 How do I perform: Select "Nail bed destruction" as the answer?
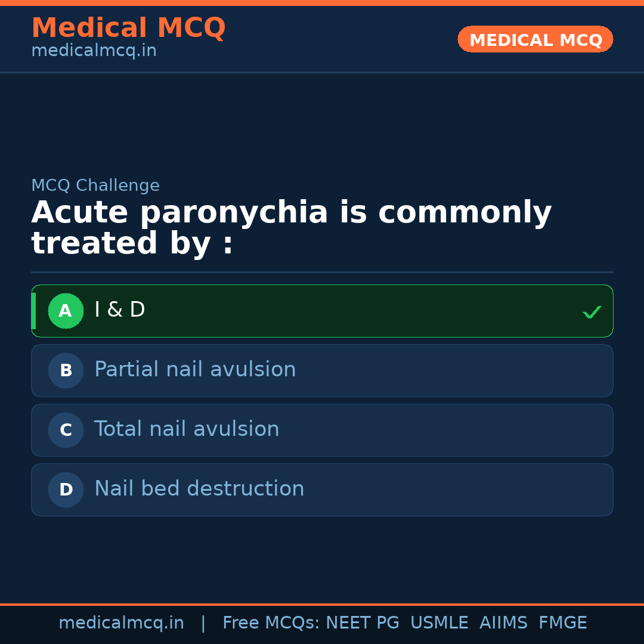[x=199, y=489]
